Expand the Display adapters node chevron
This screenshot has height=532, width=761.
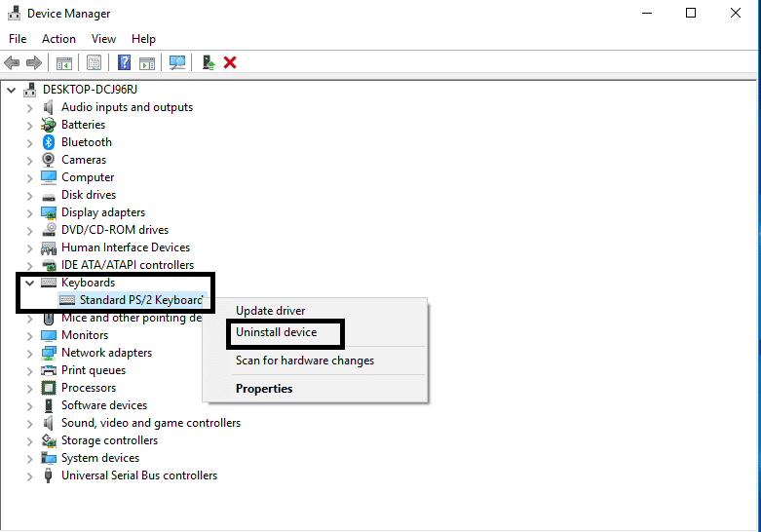29,213
